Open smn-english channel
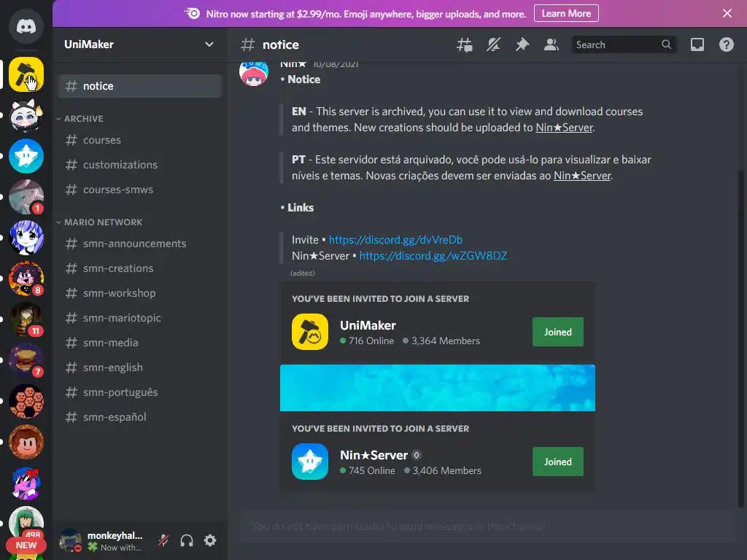747x560 pixels. coord(139,367)
